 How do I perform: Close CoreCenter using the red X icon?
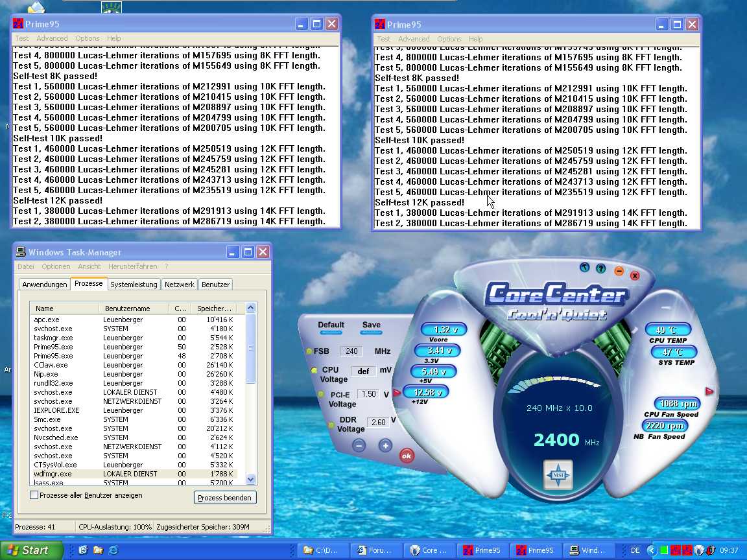[x=635, y=275]
